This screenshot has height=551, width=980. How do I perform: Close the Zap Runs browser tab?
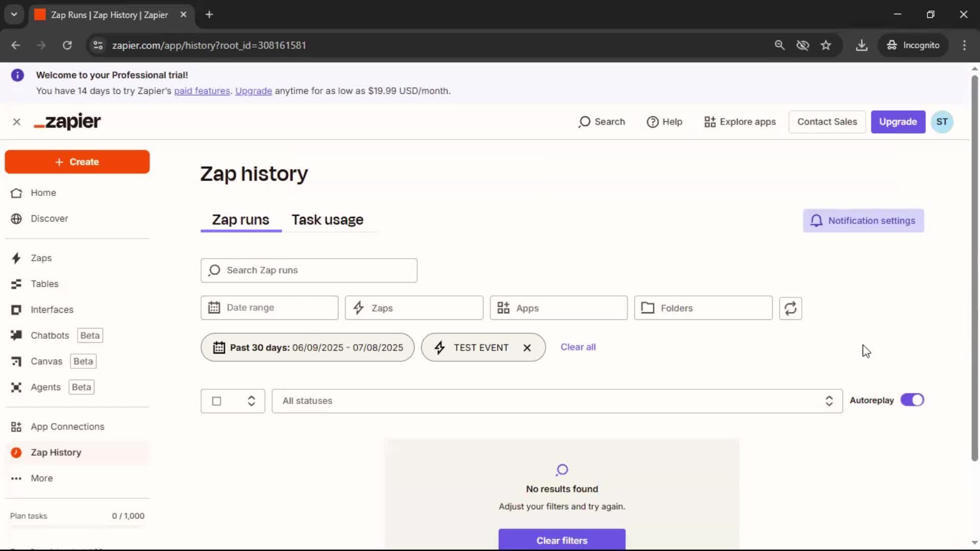183,15
